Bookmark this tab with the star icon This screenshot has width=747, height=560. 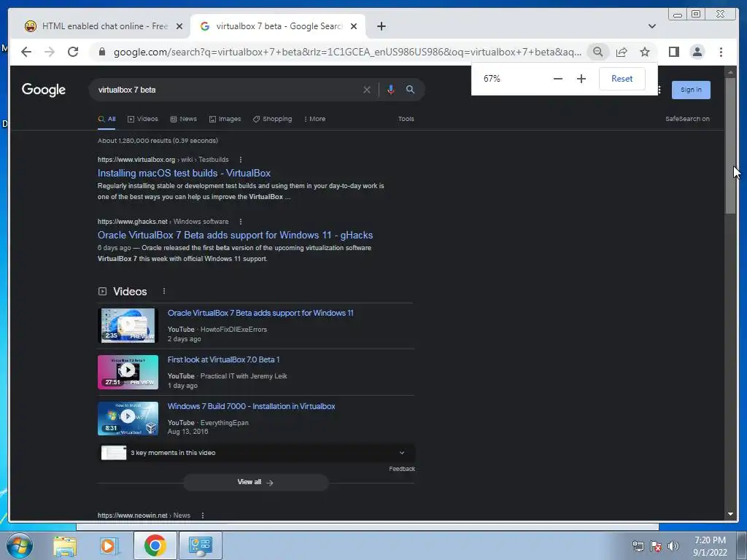(645, 52)
